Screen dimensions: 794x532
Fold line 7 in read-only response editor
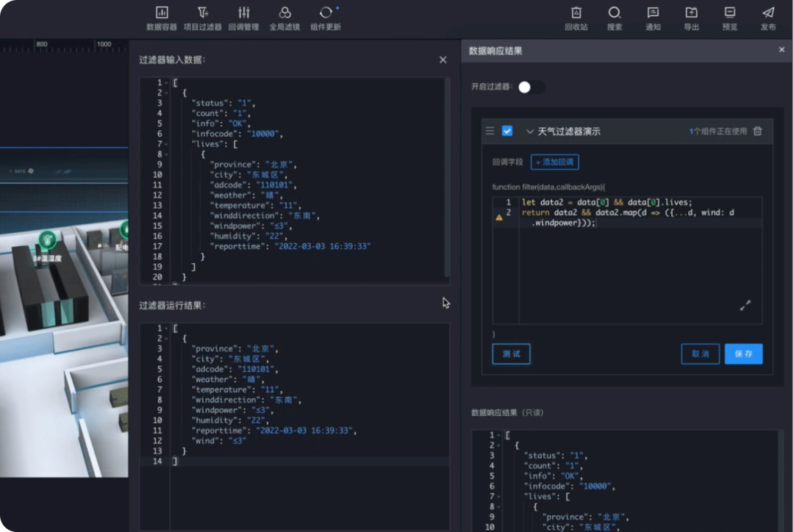coord(498,497)
